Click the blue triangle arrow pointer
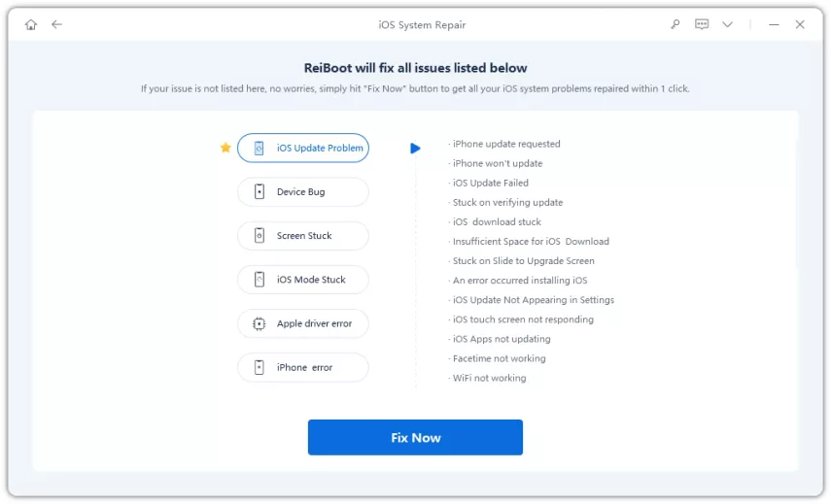Viewport: 831px width, 504px height. [x=415, y=149]
